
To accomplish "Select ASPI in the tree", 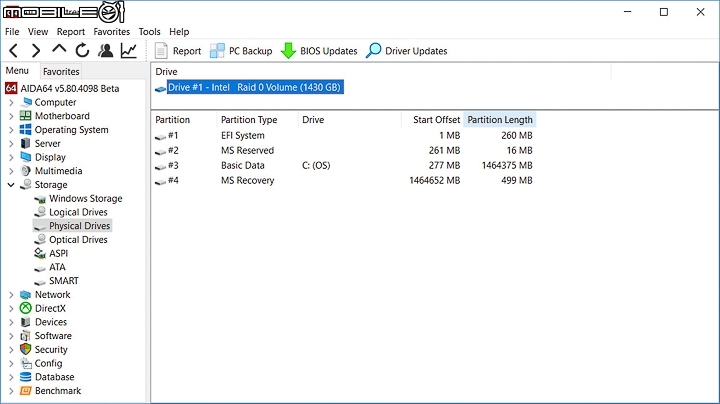I will coord(58,253).
